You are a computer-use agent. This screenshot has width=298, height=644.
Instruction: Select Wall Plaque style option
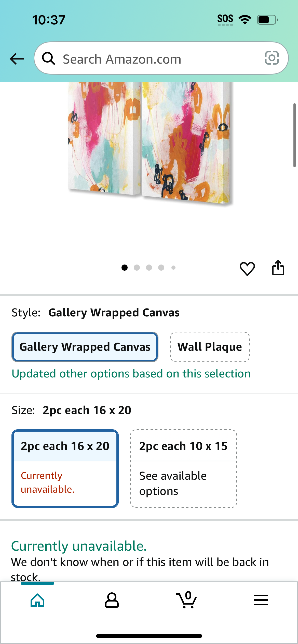210,347
